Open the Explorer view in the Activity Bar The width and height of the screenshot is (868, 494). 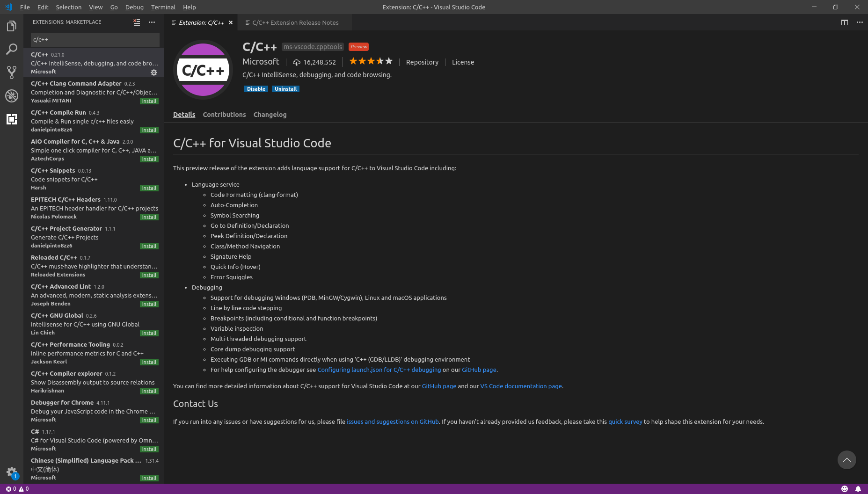[x=12, y=26]
